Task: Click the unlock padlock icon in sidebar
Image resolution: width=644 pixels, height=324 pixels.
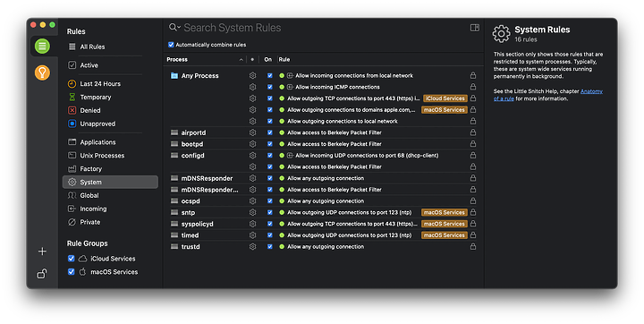Action: (42, 273)
